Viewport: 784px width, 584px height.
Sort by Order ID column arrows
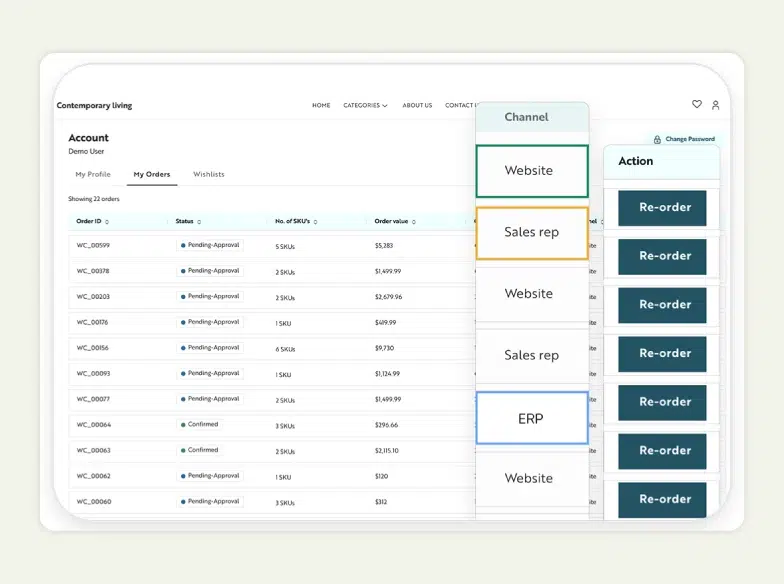pos(107,222)
